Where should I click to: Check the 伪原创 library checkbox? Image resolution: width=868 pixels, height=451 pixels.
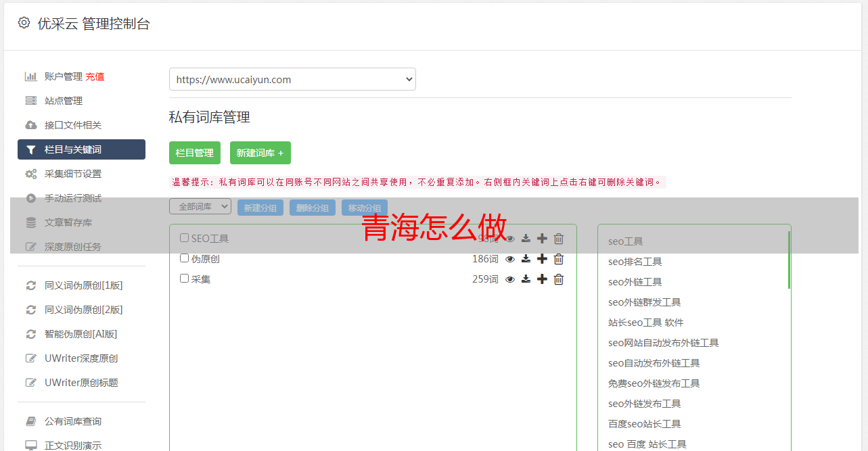click(x=184, y=258)
